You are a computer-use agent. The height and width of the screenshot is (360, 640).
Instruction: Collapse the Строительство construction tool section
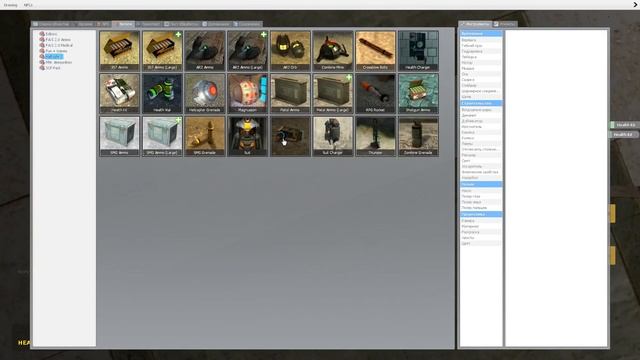481,103
